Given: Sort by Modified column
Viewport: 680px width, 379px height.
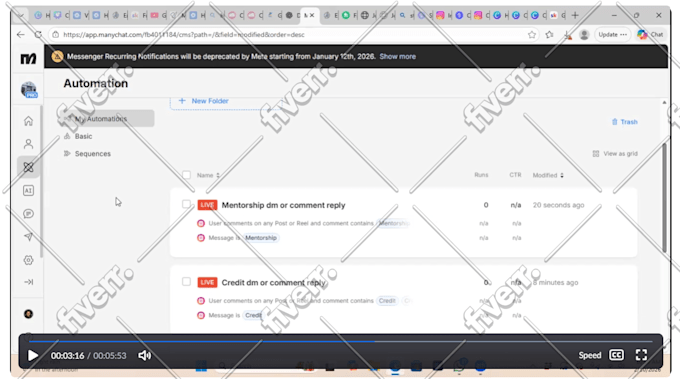Looking at the screenshot, I should [x=548, y=175].
